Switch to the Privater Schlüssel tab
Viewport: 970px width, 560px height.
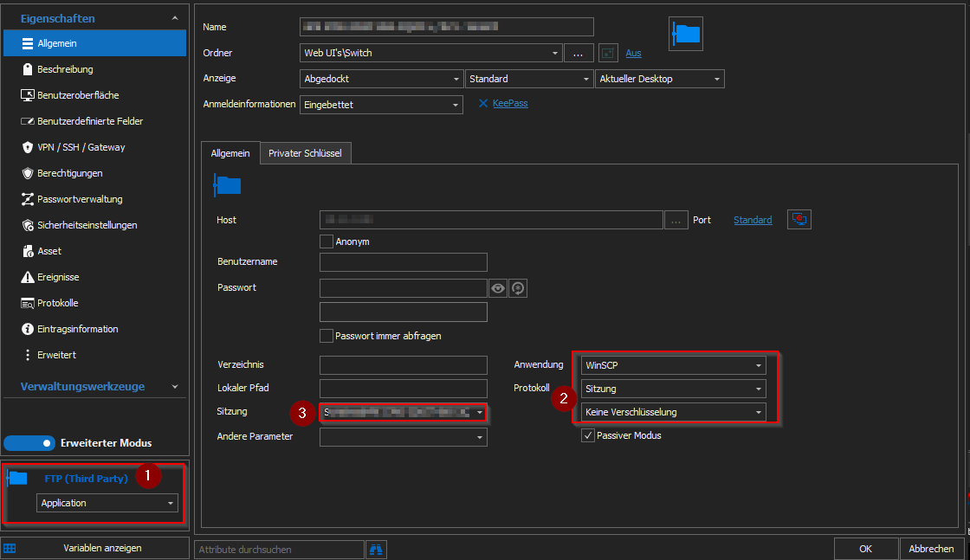(305, 153)
